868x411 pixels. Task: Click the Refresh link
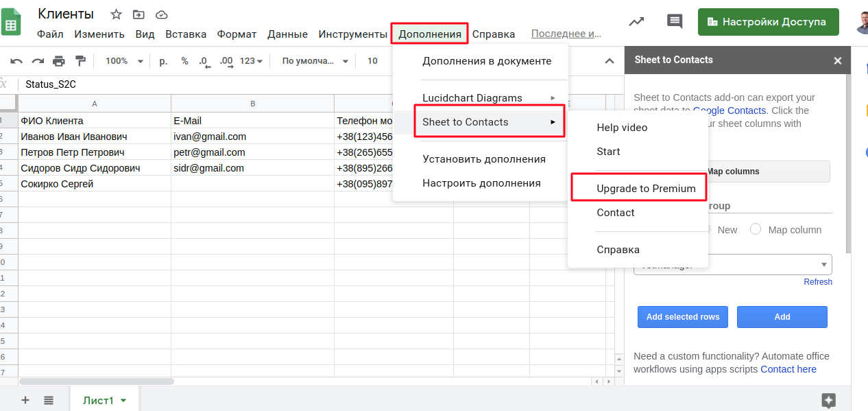[x=818, y=282]
